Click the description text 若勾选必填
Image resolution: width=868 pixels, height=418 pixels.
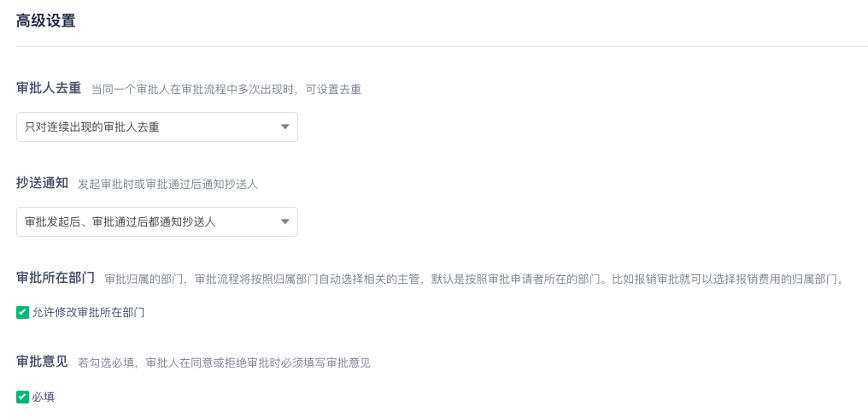[103, 363]
